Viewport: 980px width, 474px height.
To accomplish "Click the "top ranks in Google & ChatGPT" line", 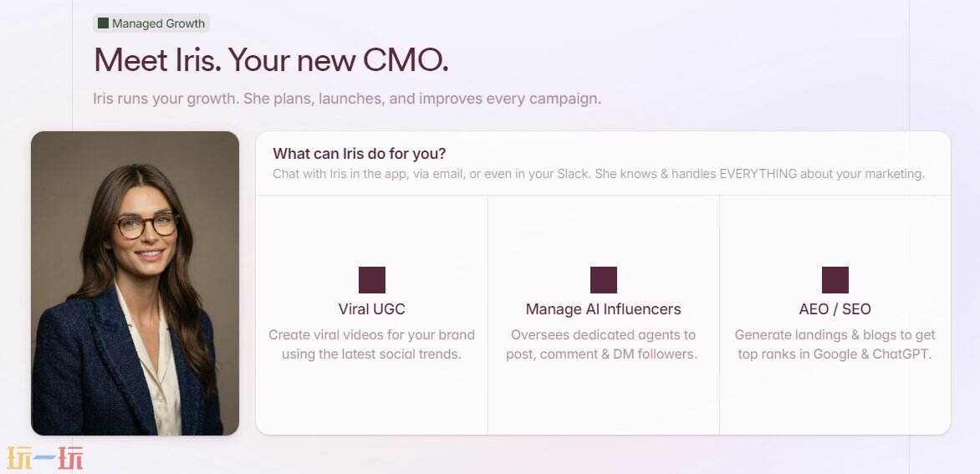I will pos(835,354).
